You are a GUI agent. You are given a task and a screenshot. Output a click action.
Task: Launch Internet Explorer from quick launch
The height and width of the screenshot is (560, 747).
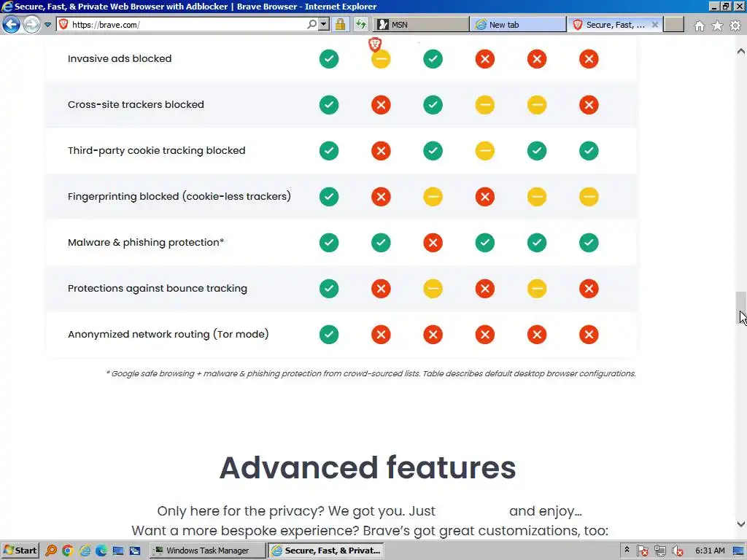tap(85, 551)
